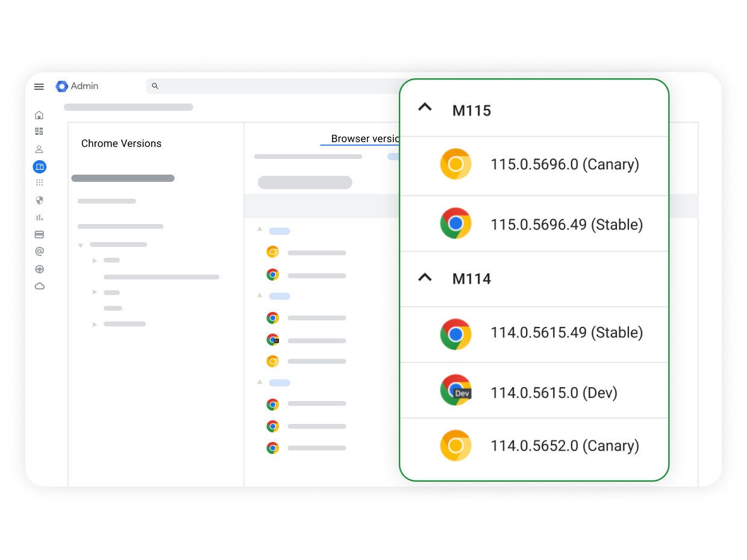747x560 pixels.
Task: Open the Security shield sidebar icon
Action: (x=40, y=200)
